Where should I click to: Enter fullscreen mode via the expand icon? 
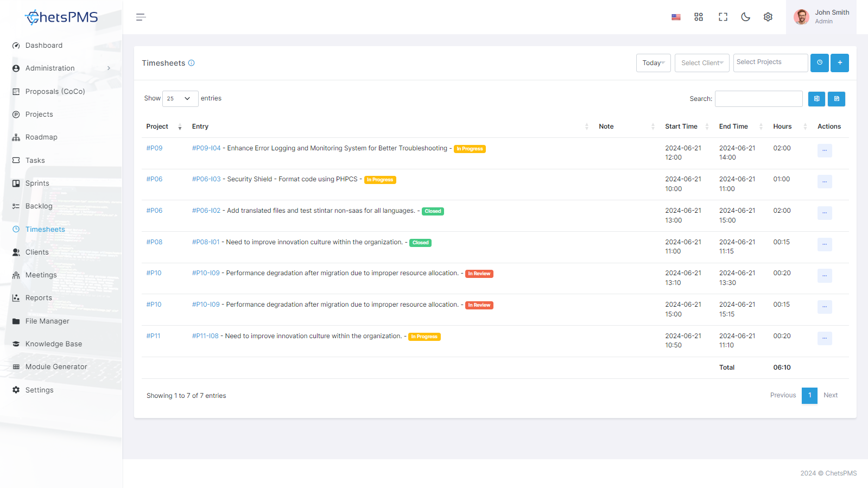pyautogui.click(x=723, y=17)
